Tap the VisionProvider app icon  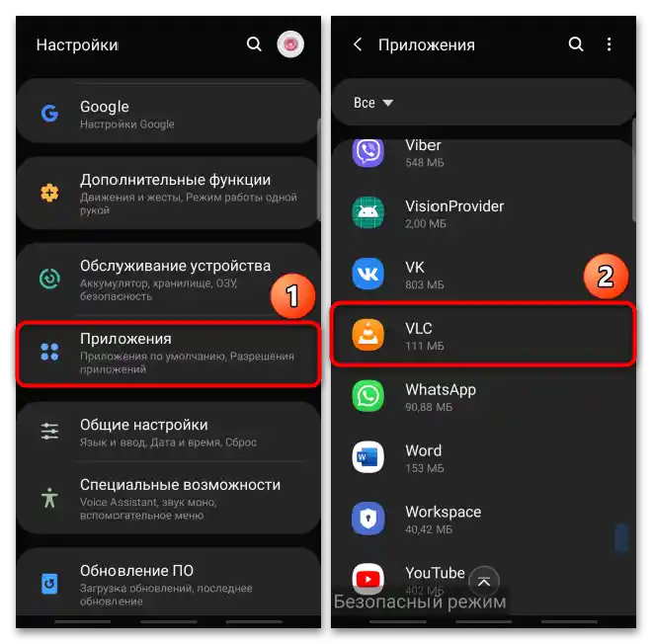click(x=368, y=212)
